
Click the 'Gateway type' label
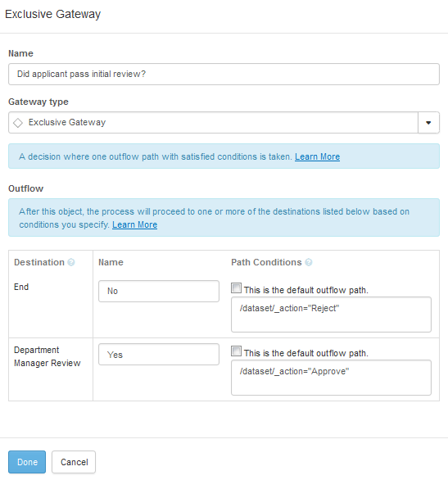[38, 102]
